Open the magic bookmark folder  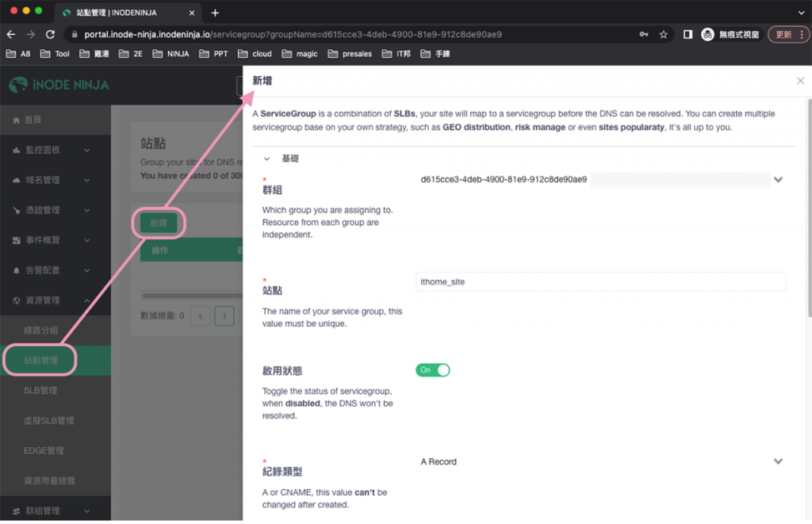click(300, 54)
